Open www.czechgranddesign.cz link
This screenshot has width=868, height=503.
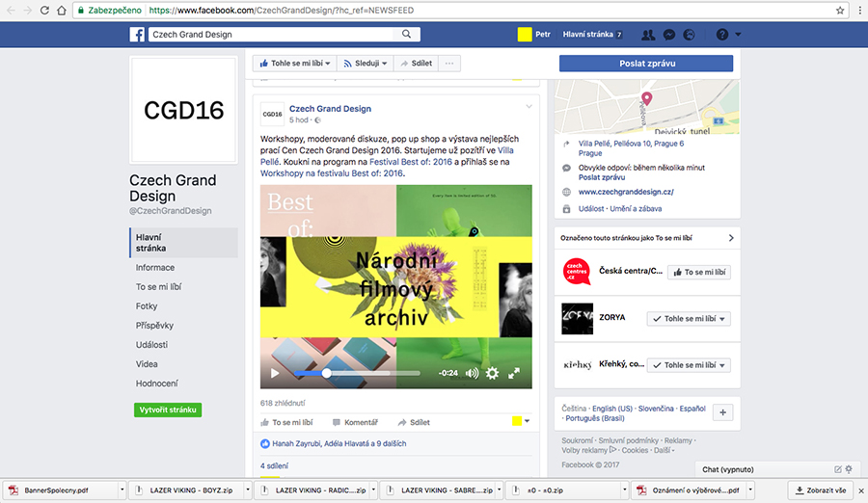coord(626,192)
